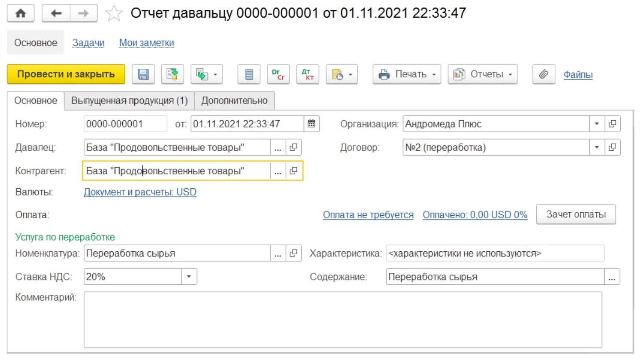Navigate forward with the right arrow
The image size is (644, 360).
83,13
